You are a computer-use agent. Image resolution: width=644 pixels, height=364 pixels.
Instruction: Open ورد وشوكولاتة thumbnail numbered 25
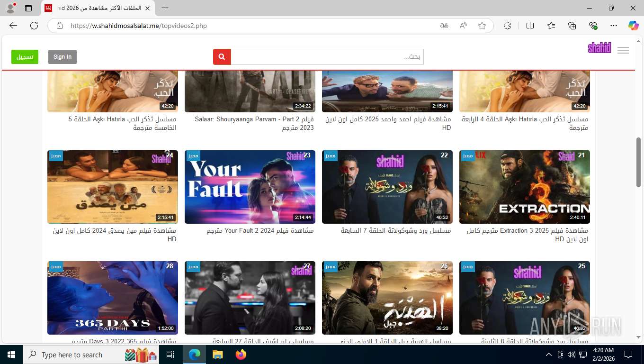[x=525, y=298]
